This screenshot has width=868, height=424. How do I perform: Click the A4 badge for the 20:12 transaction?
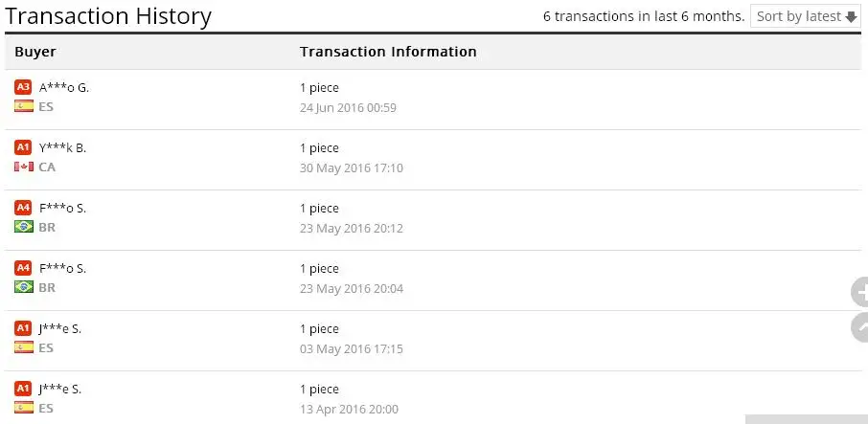click(x=23, y=208)
